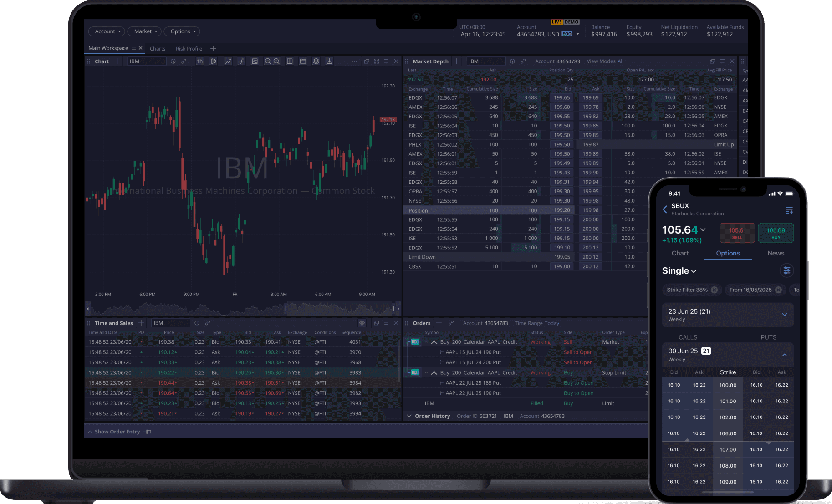
Task: Change Time Range Today in Orders
Action: coord(537,323)
